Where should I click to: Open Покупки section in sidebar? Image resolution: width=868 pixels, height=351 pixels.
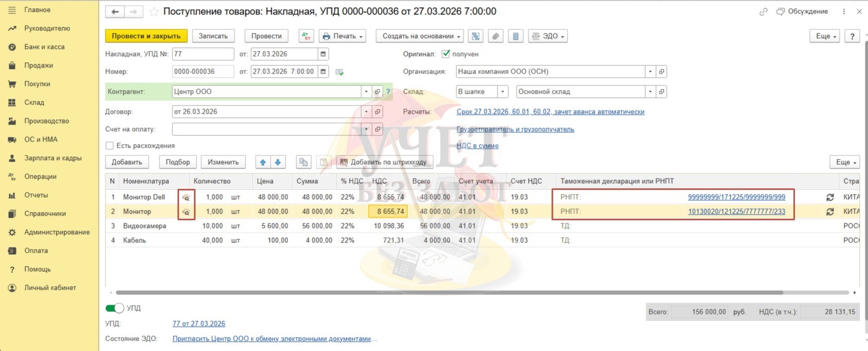click(x=37, y=84)
